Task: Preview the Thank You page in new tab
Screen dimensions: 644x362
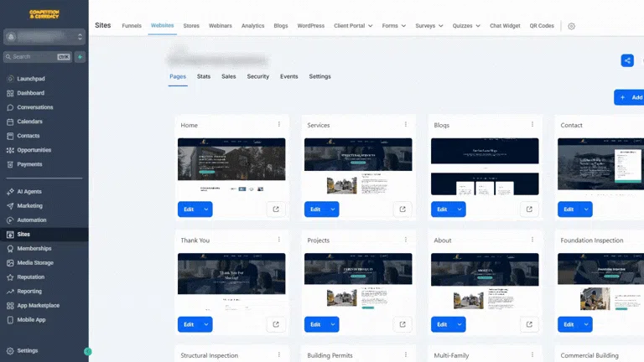Action: coord(276,324)
